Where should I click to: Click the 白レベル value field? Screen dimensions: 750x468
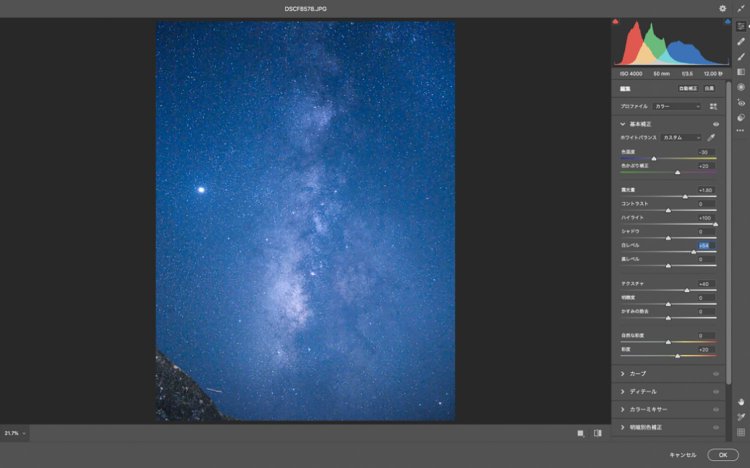point(703,245)
